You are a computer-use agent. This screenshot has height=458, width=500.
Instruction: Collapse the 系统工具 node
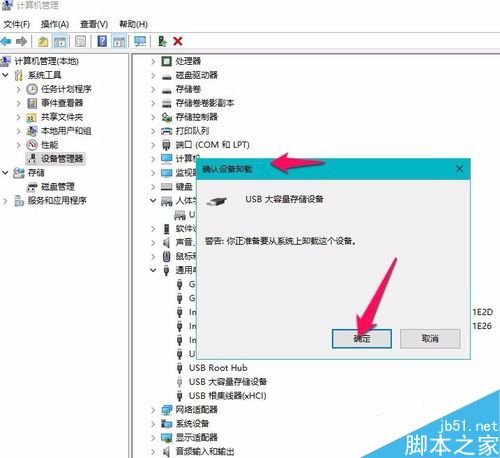[x=5, y=75]
